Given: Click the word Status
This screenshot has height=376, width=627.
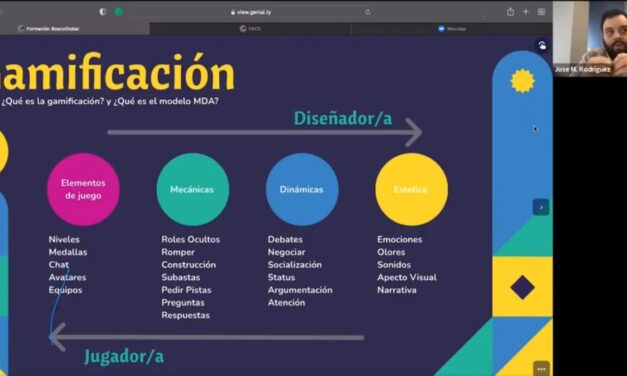Looking at the screenshot, I should (x=281, y=277).
